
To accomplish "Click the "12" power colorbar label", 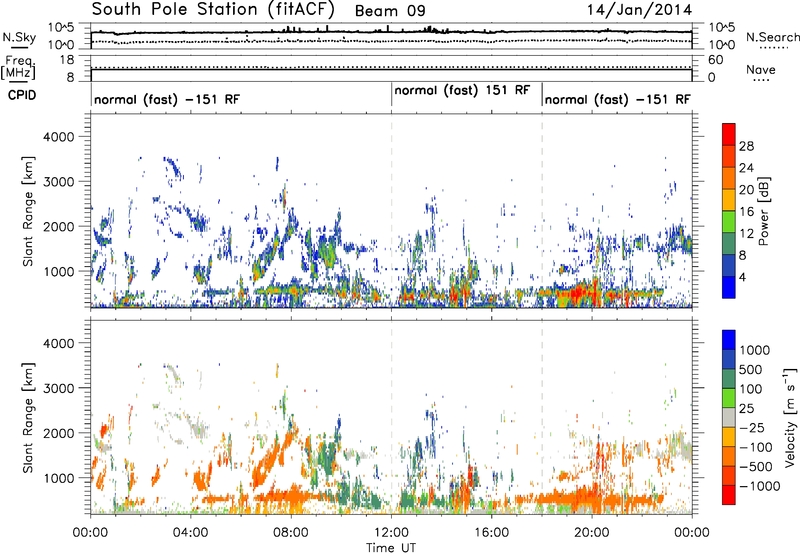I will [x=746, y=234].
